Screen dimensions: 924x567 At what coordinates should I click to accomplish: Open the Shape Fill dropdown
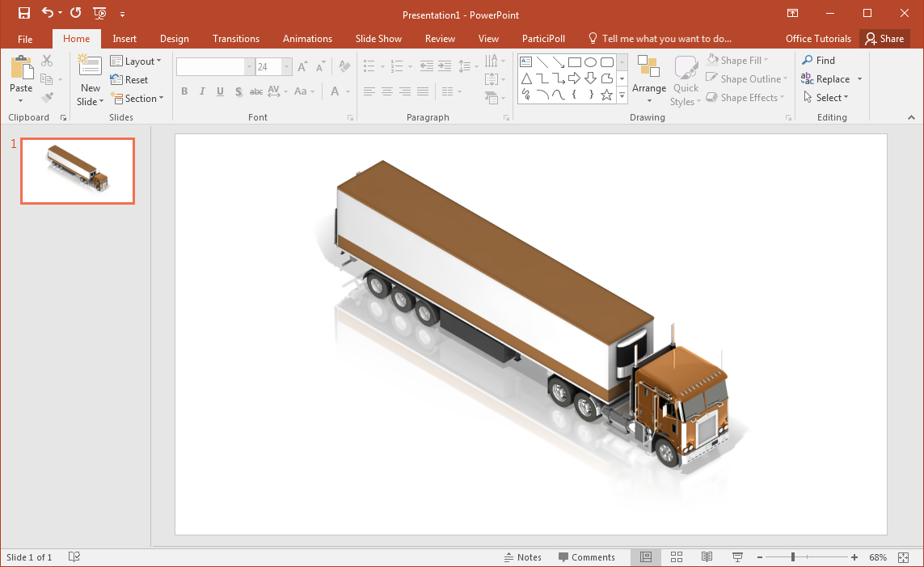[x=738, y=59]
